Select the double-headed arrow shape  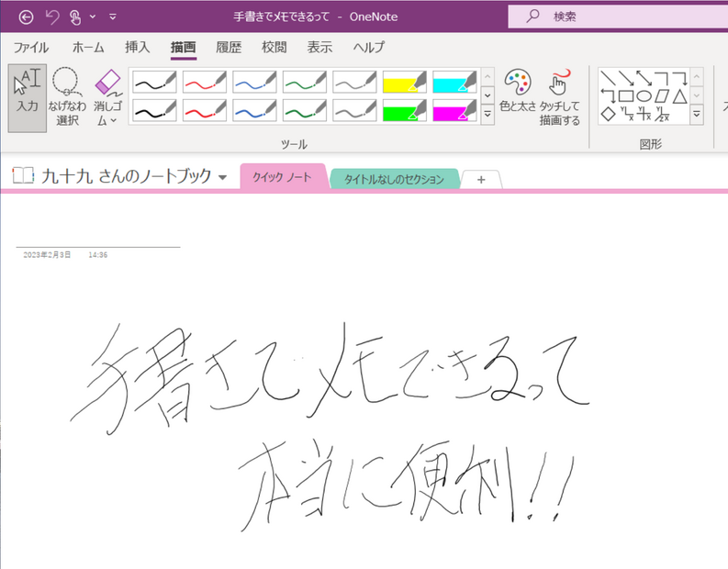point(644,78)
